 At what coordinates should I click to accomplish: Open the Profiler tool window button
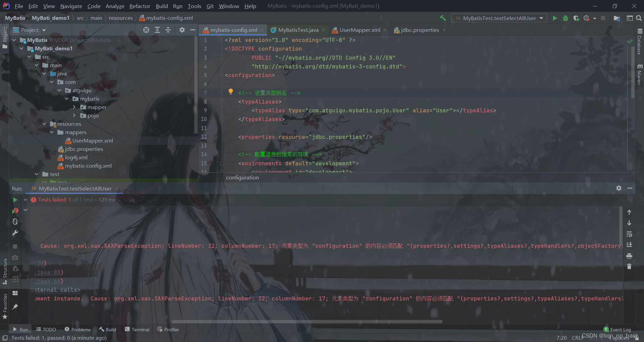pyautogui.click(x=168, y=330)
